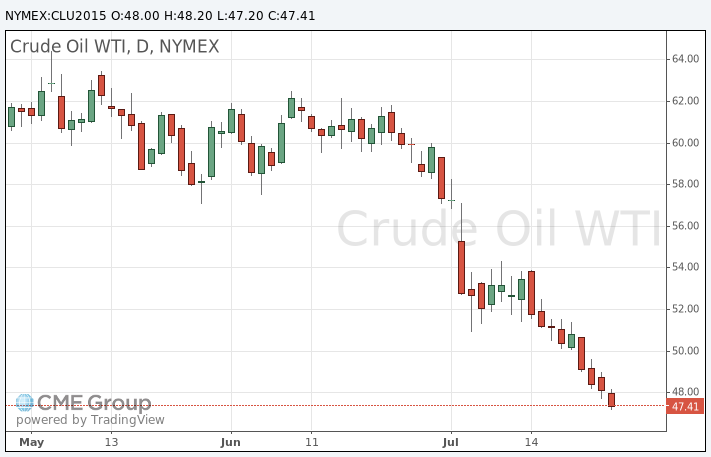The image size is (711, 457).
Task: Click the "CME Group" logo text
Action: [x=94, y=403]
